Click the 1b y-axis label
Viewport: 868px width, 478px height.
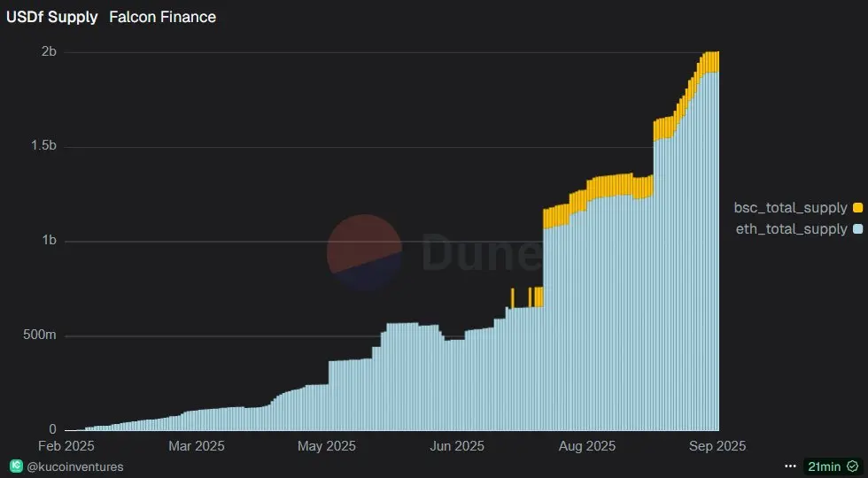pyautogui.click(x=49, y=240)
